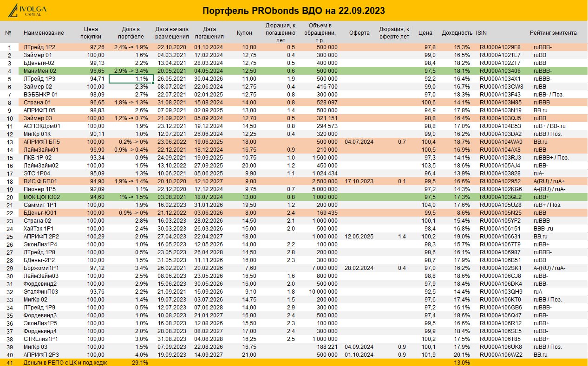This screenshot has width=588, height=366.
Task: Select the title "Портфель PRObonds ВДО на 22.09.2023"
Action: point(294,11)
